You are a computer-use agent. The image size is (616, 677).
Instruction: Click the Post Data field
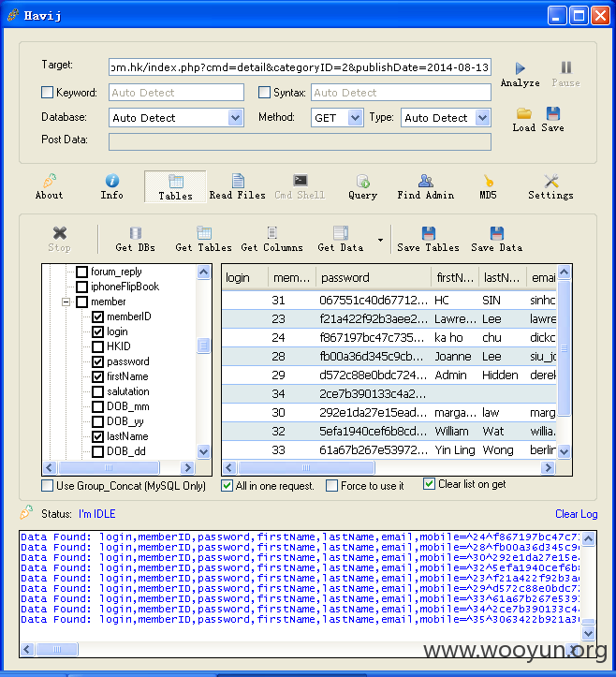pos(300,141)
